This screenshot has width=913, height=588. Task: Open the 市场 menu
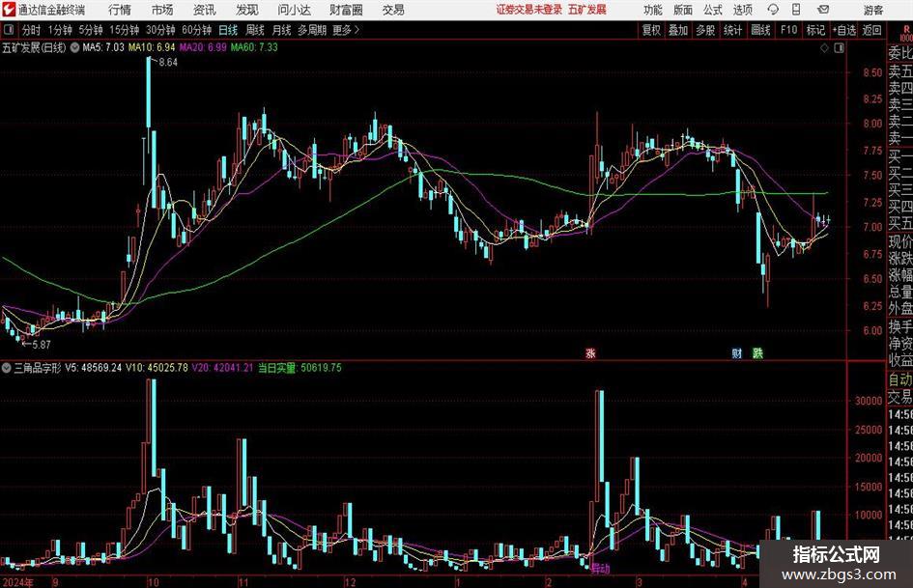[x=162, y=10]
